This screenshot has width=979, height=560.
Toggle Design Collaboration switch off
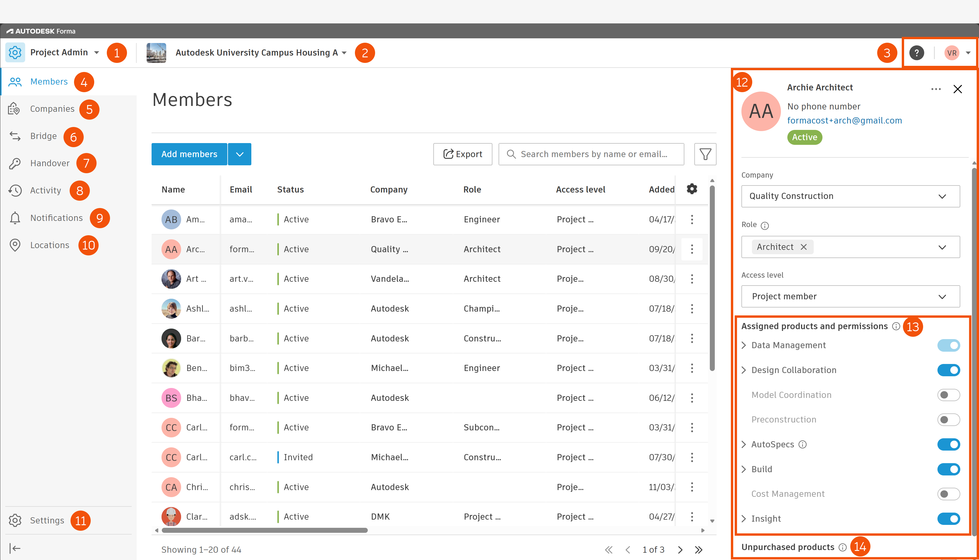(x=948, y=370)
